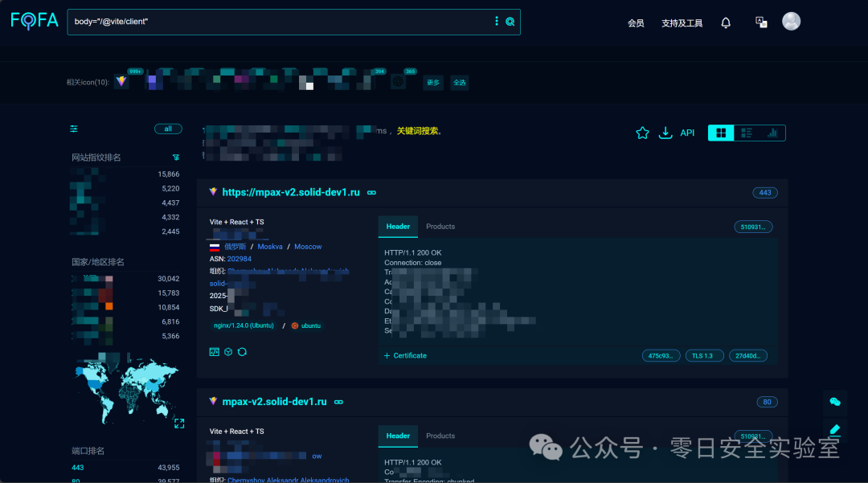Select the Products tab in the second result
This screenshot has width=868, height=483.
[440, 436]
